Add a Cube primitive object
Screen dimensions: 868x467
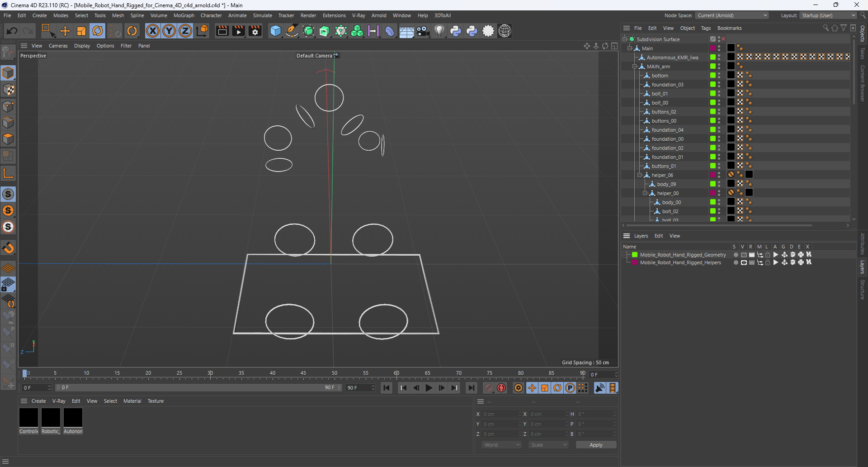(x=275, y=31)
